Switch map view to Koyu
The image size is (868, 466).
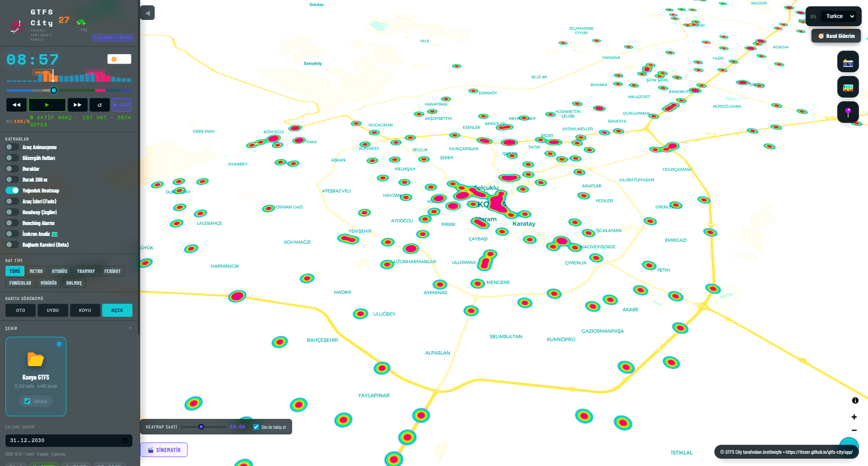point(85,310)
